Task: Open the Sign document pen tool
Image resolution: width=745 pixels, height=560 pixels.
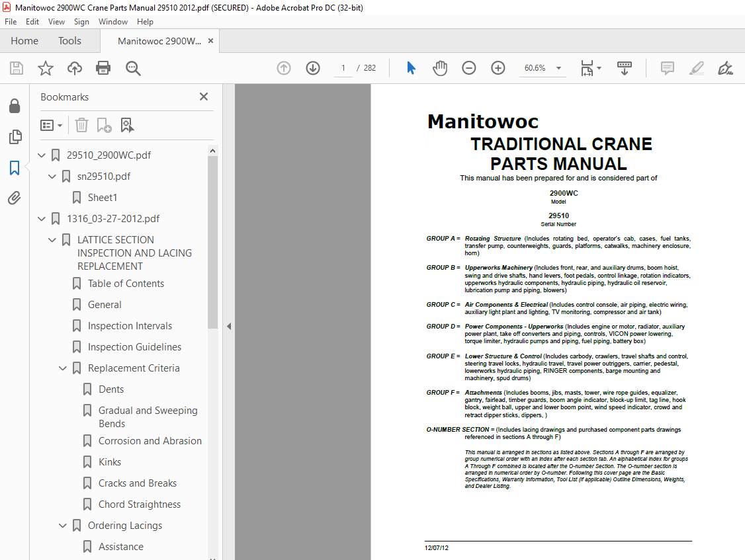Action: point(725,68)
